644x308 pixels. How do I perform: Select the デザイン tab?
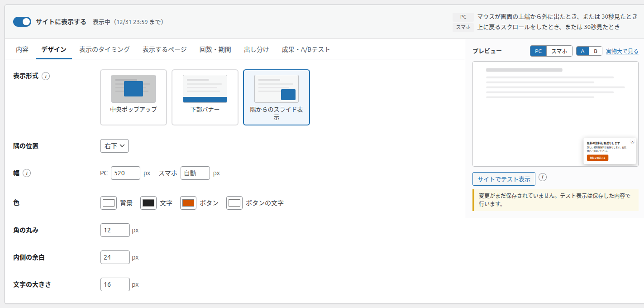tap(54, 49)
